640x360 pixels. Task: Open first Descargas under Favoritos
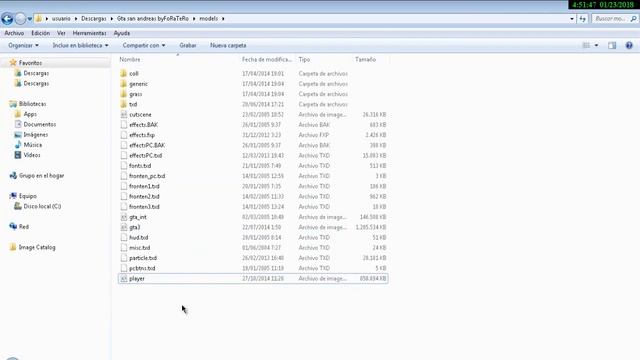click(x=36, y=73)
